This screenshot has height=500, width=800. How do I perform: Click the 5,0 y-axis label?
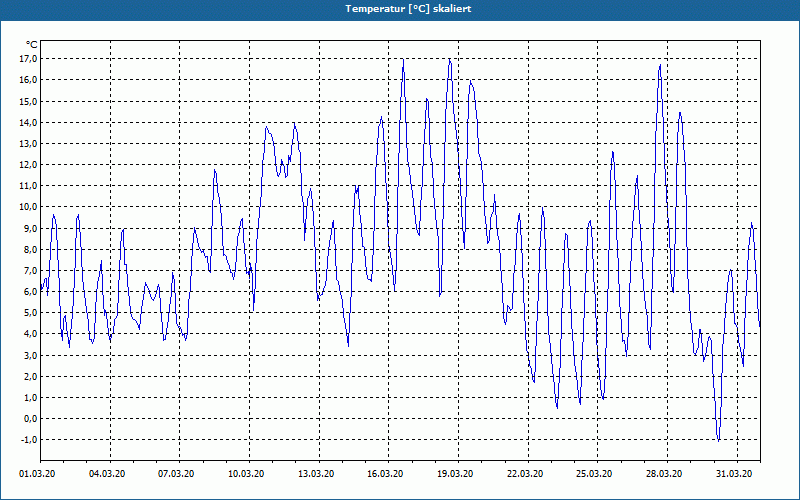(31, 313)
